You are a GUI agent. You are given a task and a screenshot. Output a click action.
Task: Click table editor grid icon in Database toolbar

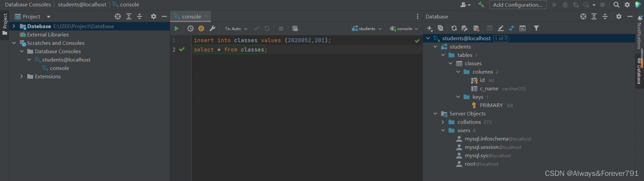click(x=490, y=29)
